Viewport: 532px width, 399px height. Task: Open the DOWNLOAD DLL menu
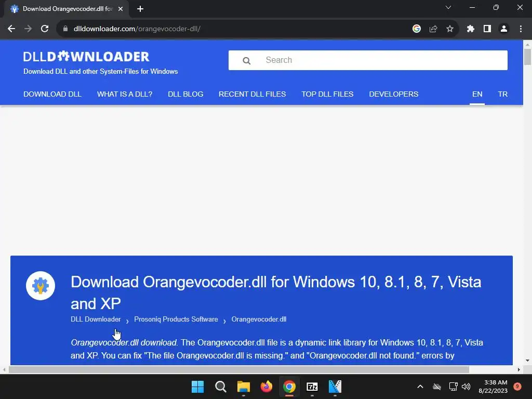point(52,95)
